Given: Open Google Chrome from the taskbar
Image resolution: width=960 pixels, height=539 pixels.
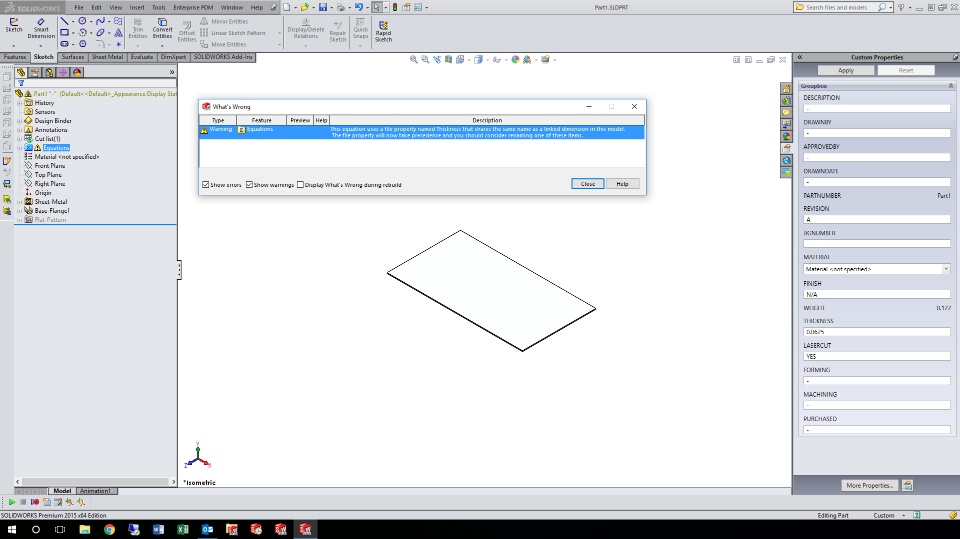Looking at the screenshot, I should (x=109, y=529).
